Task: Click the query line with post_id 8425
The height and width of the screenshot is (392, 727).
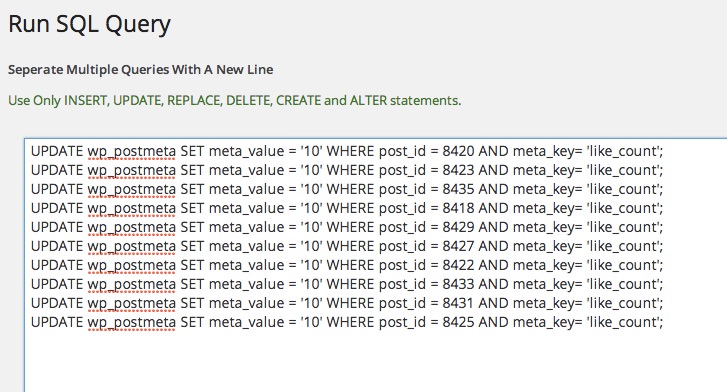Action: coord(347,322)
